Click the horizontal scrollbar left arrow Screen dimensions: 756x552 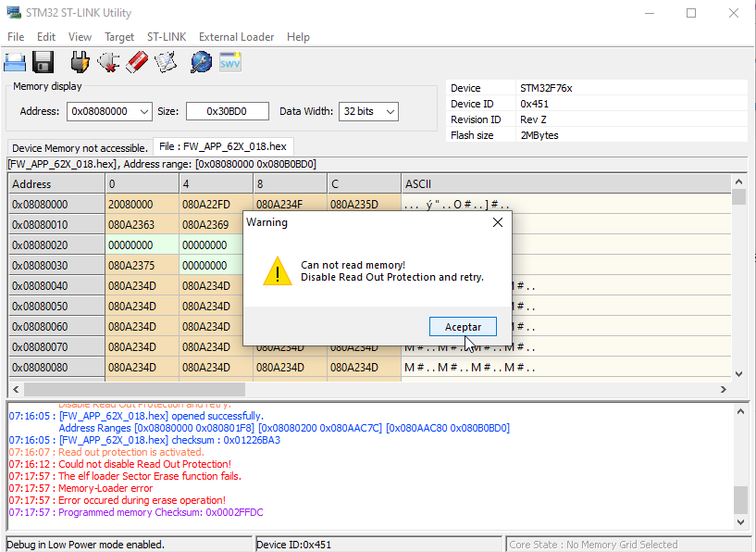pyautogui.click(x=16, y=389)
